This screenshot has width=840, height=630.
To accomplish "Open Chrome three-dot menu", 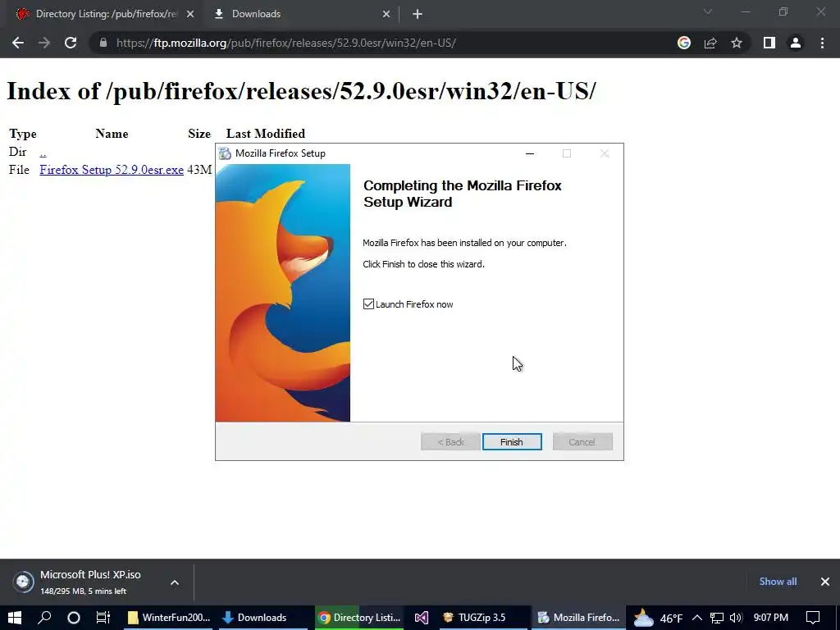I will pos(822,43).
